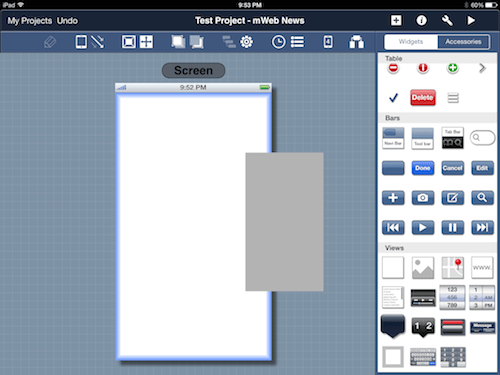The height and width of the screenshot is (375, 500).
Task: Tap the wrench settings icon in header
Action: coord(447,21)
